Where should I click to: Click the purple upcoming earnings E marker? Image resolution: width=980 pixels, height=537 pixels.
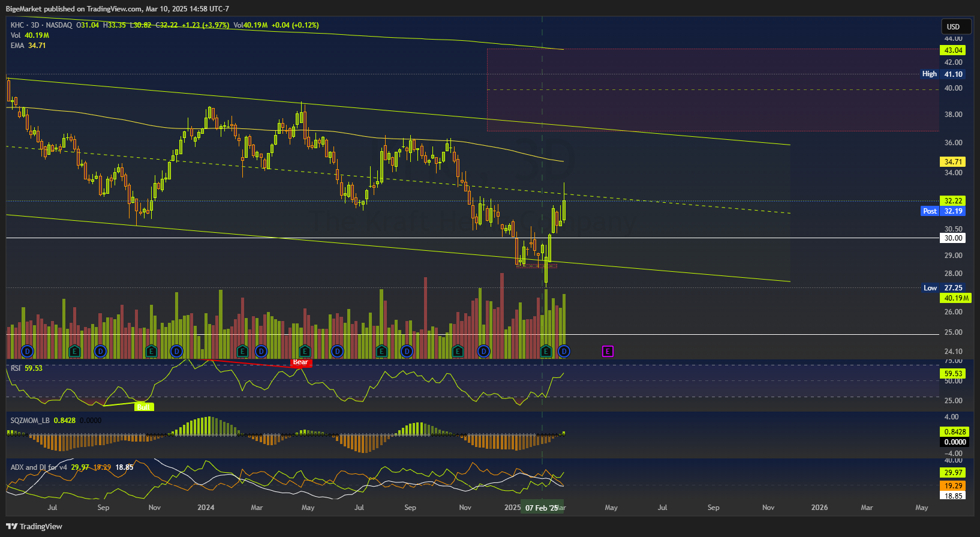coord(608,351)
